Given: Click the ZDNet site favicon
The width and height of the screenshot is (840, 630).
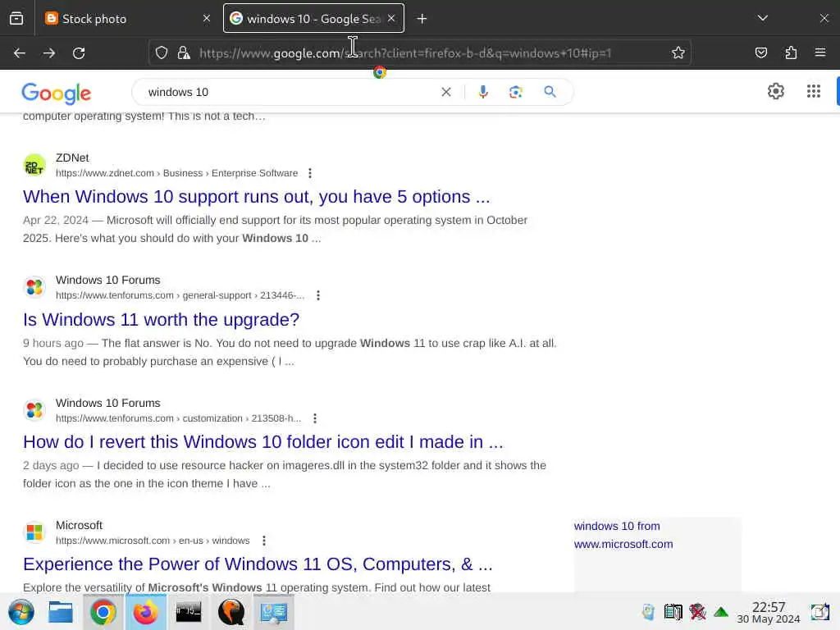Looking at the screenshot, I should (x=34, y=165).
